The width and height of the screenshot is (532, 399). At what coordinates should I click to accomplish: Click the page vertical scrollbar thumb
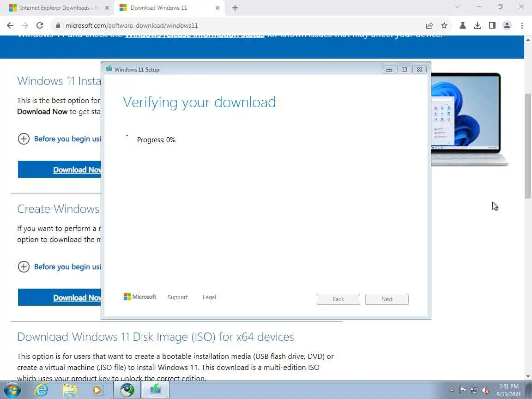(528, 146)
